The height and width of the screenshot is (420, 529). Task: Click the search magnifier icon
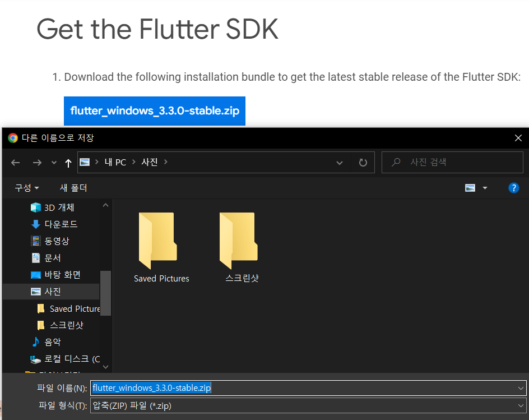point(396,163)
